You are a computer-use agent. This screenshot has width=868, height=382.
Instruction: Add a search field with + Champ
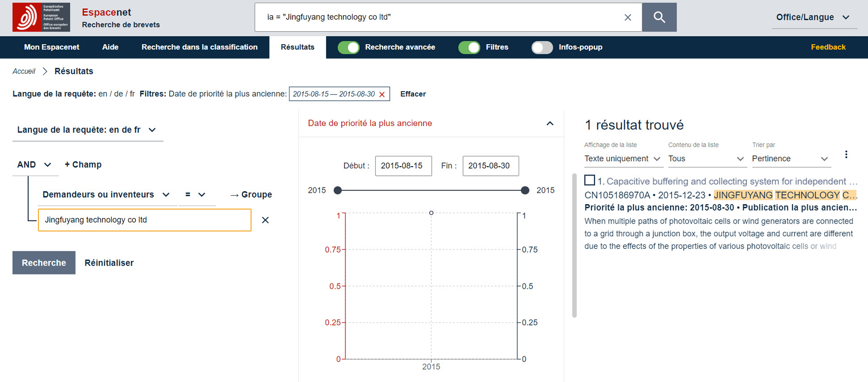click(83, 165)
